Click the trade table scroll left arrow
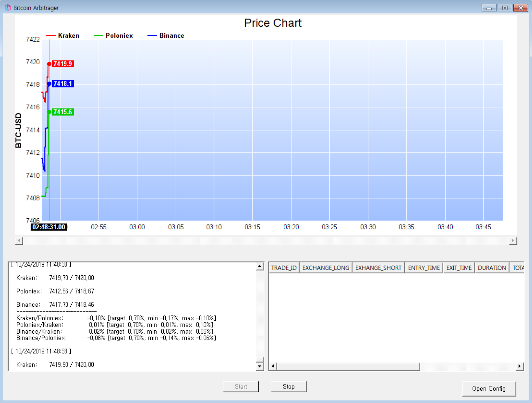The width and height of the screenshot is (532, 403). (273, 366)
